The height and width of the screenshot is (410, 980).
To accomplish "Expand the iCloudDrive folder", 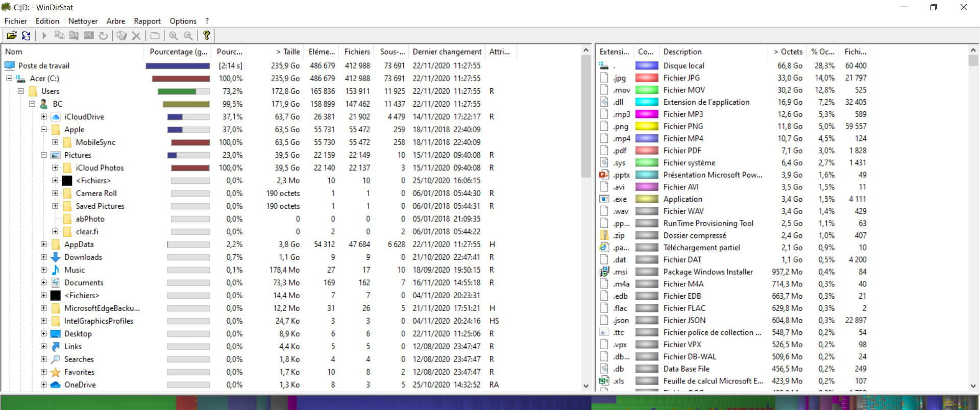I will 44,116.
